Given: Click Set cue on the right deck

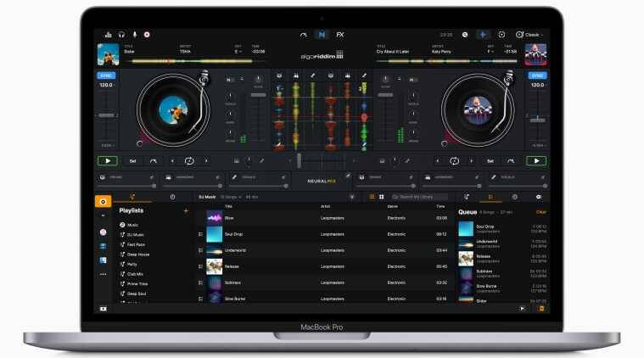Looking at the screenshot, I should tap(490, 161).
